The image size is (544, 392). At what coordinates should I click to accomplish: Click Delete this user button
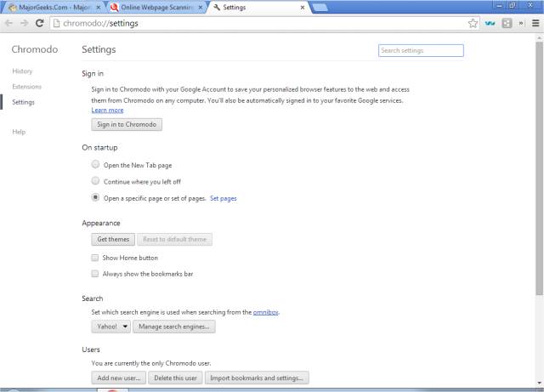pyautogui.click(x=175, y=378)
